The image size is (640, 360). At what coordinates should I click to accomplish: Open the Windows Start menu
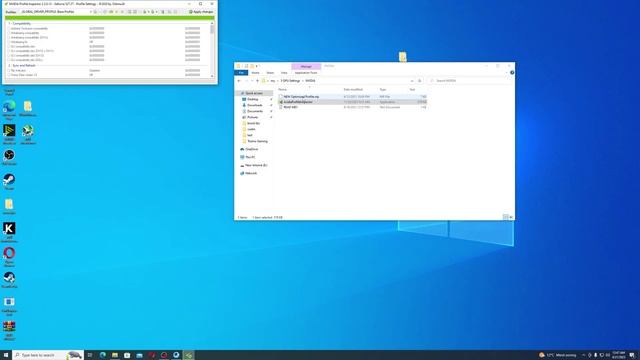(x=6, y=355)
